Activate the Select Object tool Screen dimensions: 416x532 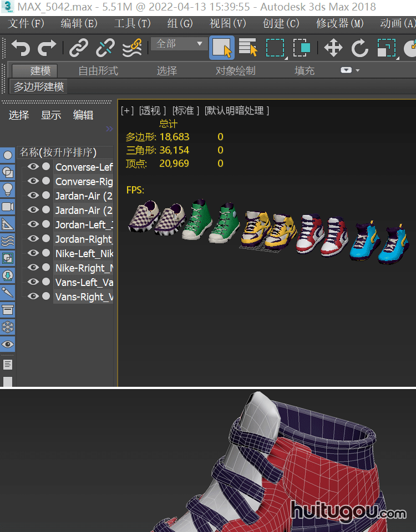(221, 48)
